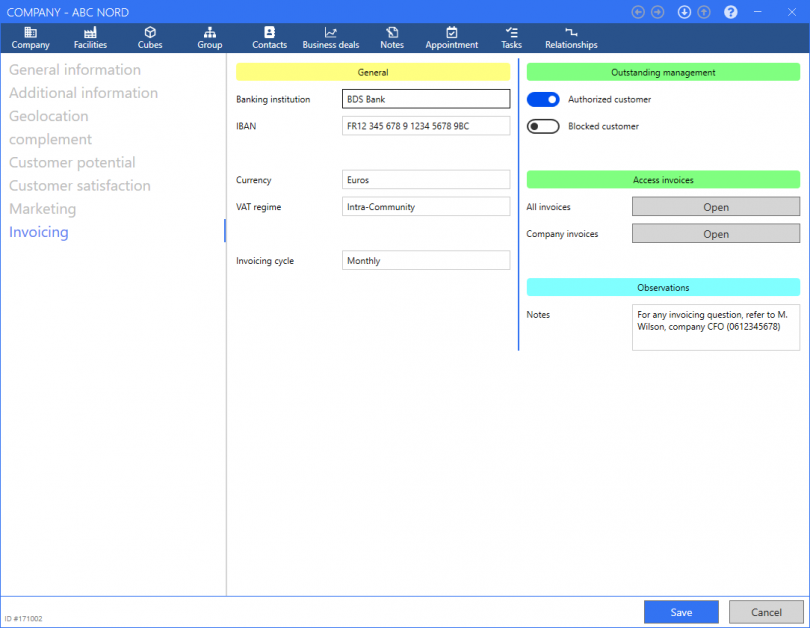
Task: Disable the Authorized customer toggle
Action: click(x=543, y=99)
